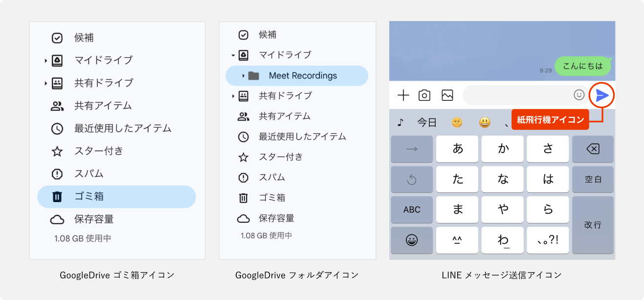Select the 候補 label in left panel
The height and width of the screenshot is (300, 644).
(x=84, y=38)
